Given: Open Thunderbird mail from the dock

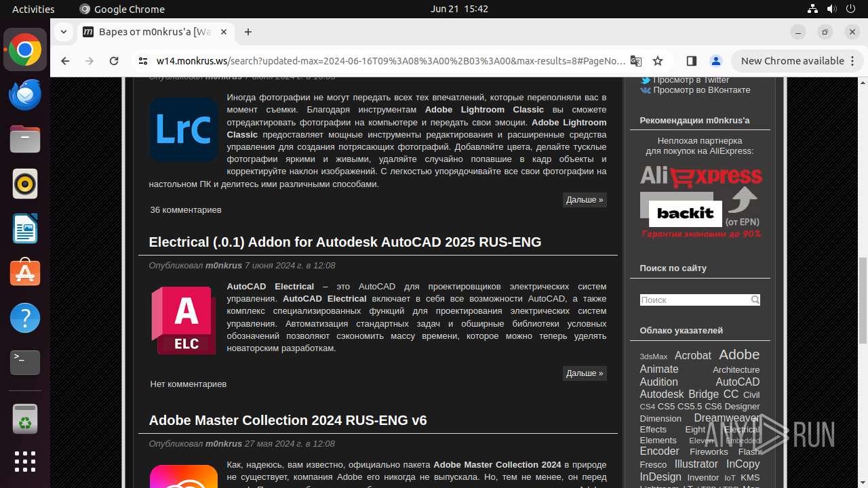Looking at the screenshot, I should [x=25, y=94].
